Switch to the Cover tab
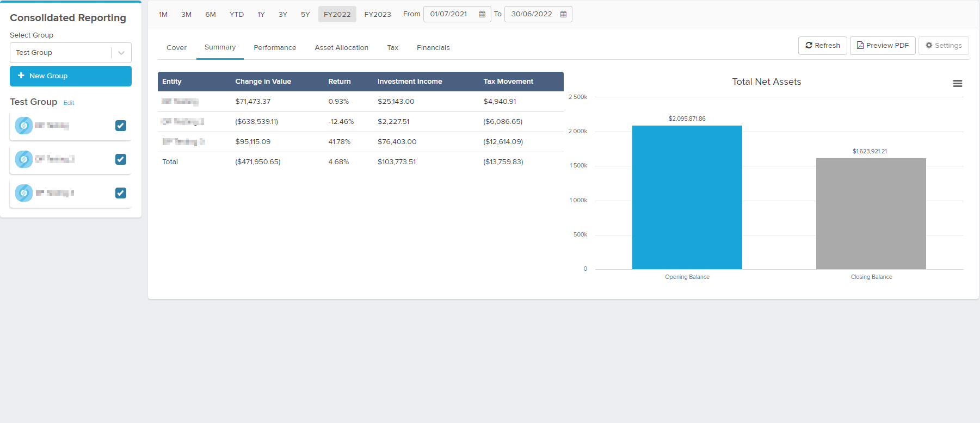Image resolution: width=980 pixels, height=423 pixels. 176,48
